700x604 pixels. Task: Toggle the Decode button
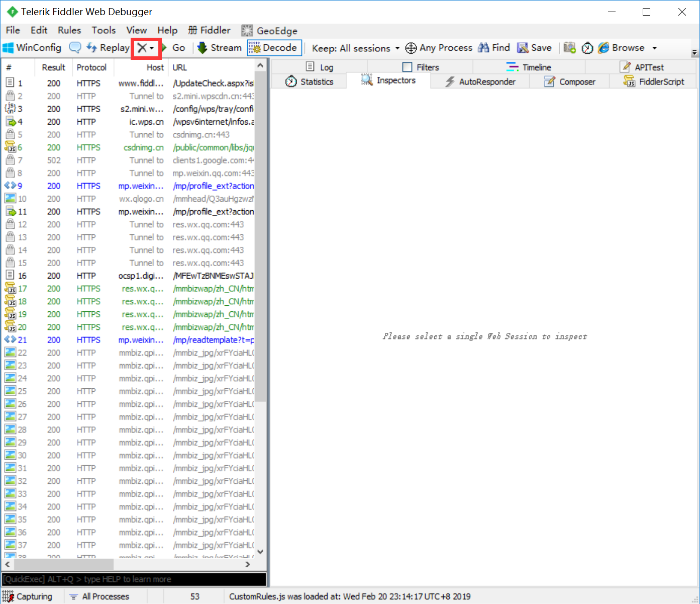pyautogui.click(x=274, y=48)
